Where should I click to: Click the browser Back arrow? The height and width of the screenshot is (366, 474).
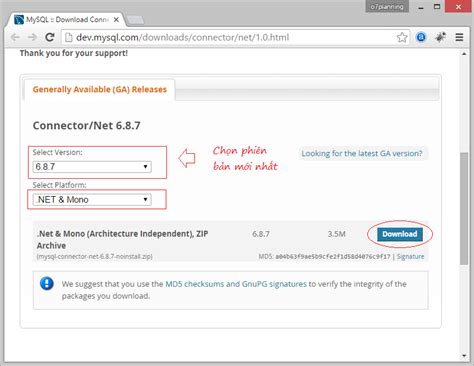pyautogui.click(x=15, y=37)
